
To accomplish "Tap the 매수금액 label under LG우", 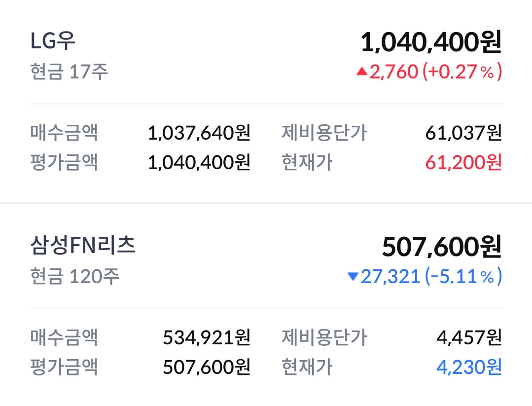I will click(x=64, y=132).
